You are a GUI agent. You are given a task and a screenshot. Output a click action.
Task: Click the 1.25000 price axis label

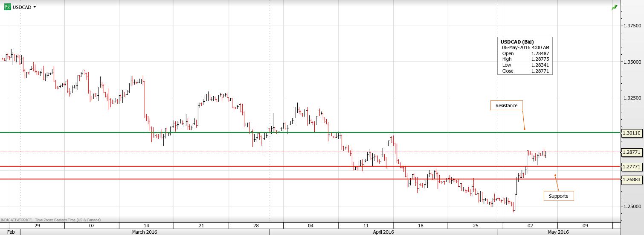[x=632, y=206]
